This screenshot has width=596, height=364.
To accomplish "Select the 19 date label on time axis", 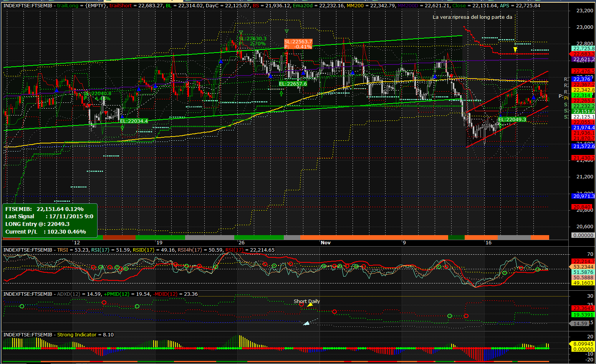I will [x=159, y=242].
